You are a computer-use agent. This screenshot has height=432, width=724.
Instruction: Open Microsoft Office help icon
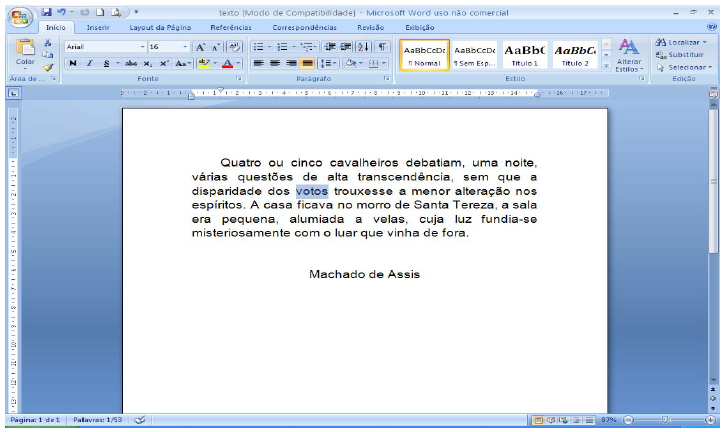(x=712, y=27)
